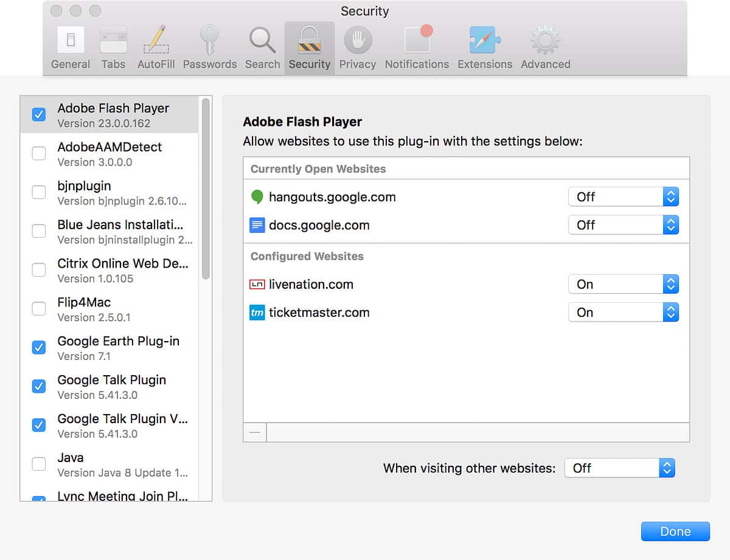Uncheck the truncated Google Talk Plugin V… checkbox
The height and width of the screenshot is (560, 730).
[x=38, y=425]
